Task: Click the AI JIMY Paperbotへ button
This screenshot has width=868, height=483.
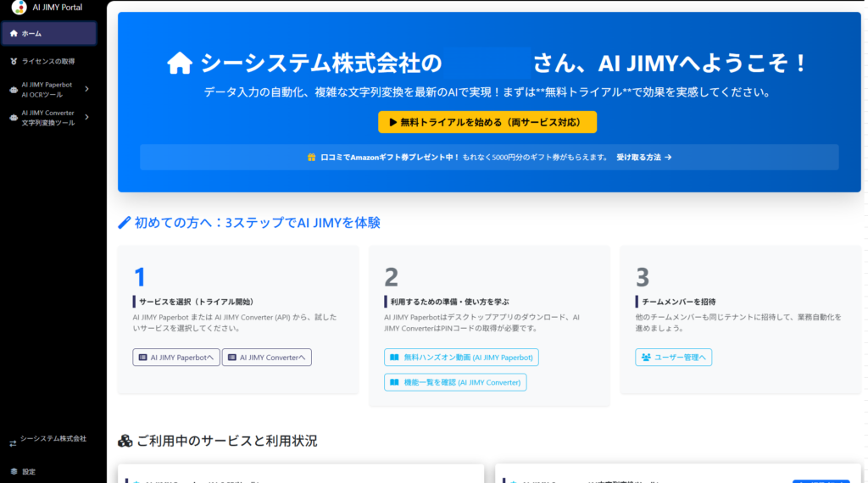Action: click(176, 358)
